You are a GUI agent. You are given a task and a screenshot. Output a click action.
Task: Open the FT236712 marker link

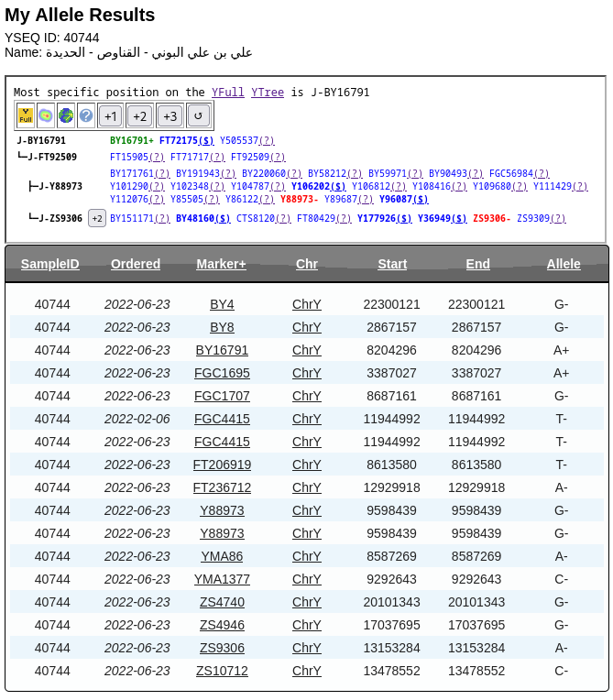pos(222,487)
